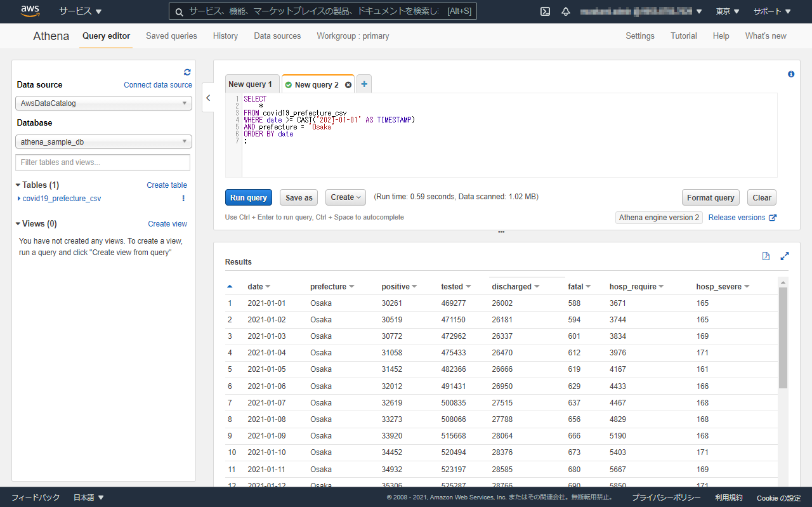The width and height of the screenshot is (812, 507).
Task: Click the Save as button
Action: point(299,197)
